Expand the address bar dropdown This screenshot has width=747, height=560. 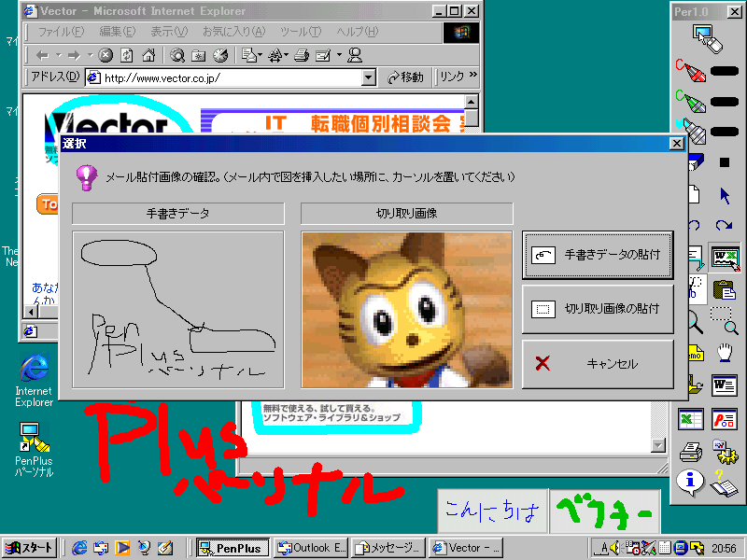coord(369,77)
